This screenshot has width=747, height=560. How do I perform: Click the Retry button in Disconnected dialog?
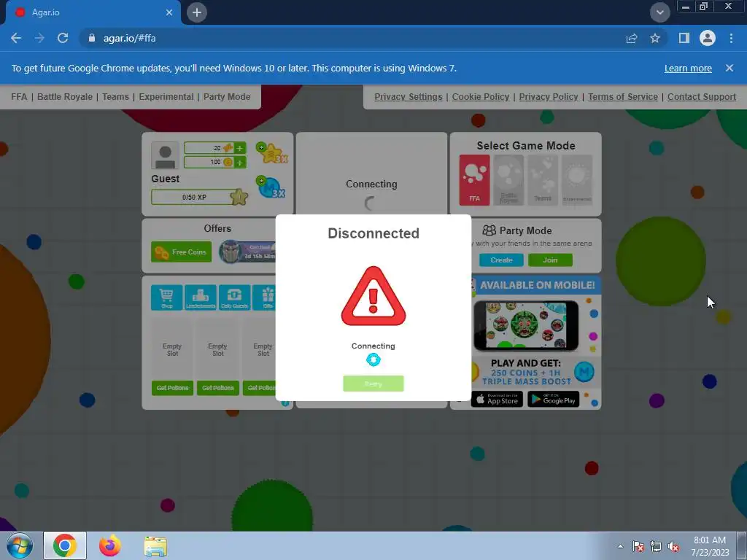(373, 384)
